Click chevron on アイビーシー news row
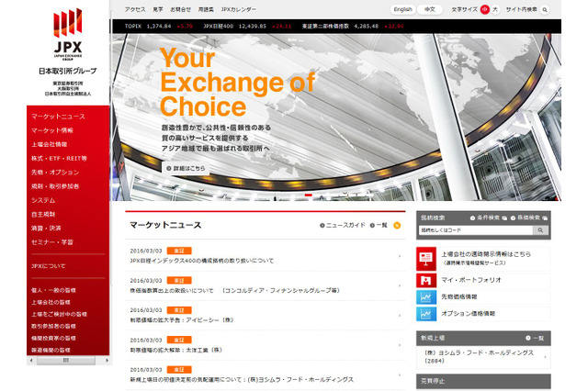Viewport: 588px width, 391px height. (400, 316)
